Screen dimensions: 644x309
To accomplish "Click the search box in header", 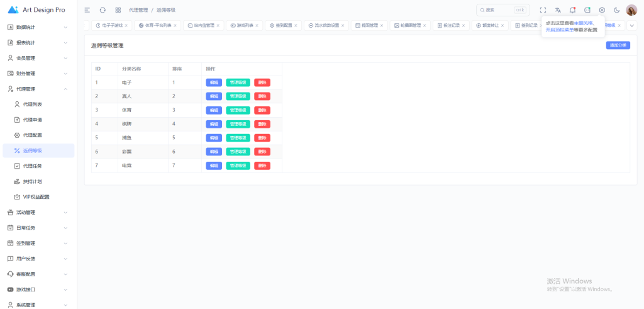I will (502, 10).
